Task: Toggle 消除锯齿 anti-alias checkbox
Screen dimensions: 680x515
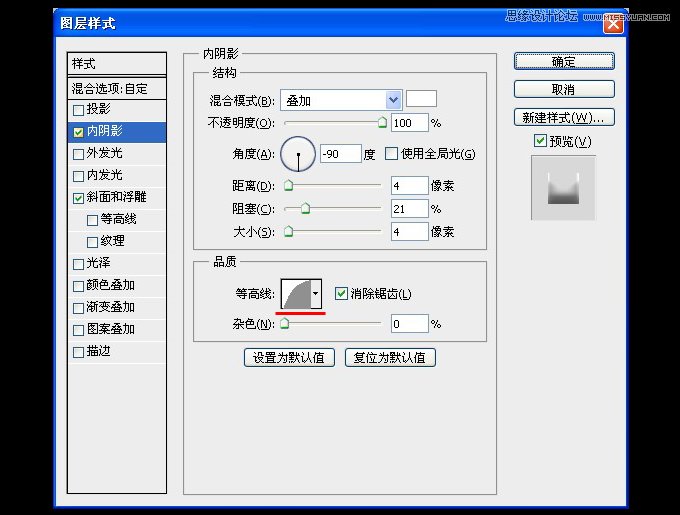Action: (341, 293)
